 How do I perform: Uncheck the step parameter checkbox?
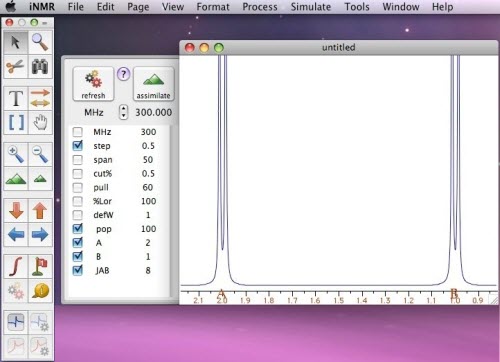pos(78,146)
